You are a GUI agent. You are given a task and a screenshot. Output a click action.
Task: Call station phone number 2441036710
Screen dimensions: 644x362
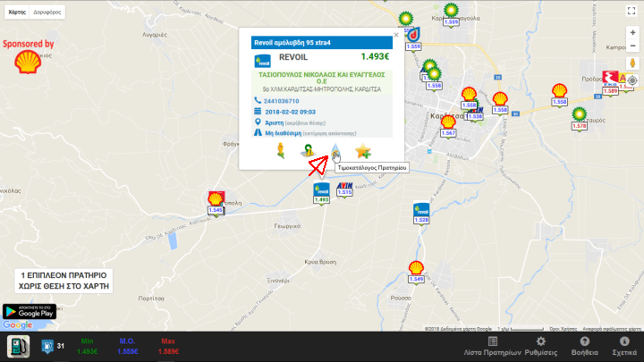pos(281,101)
